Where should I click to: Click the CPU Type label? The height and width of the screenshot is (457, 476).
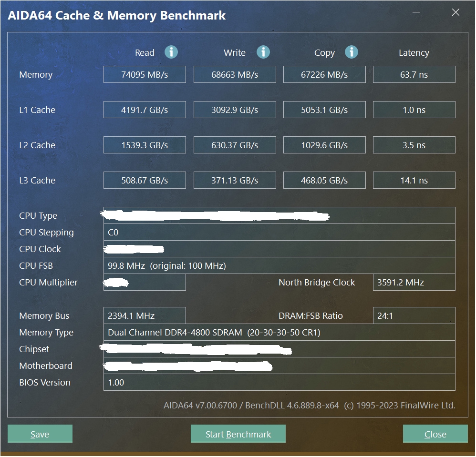click(38, 216)
